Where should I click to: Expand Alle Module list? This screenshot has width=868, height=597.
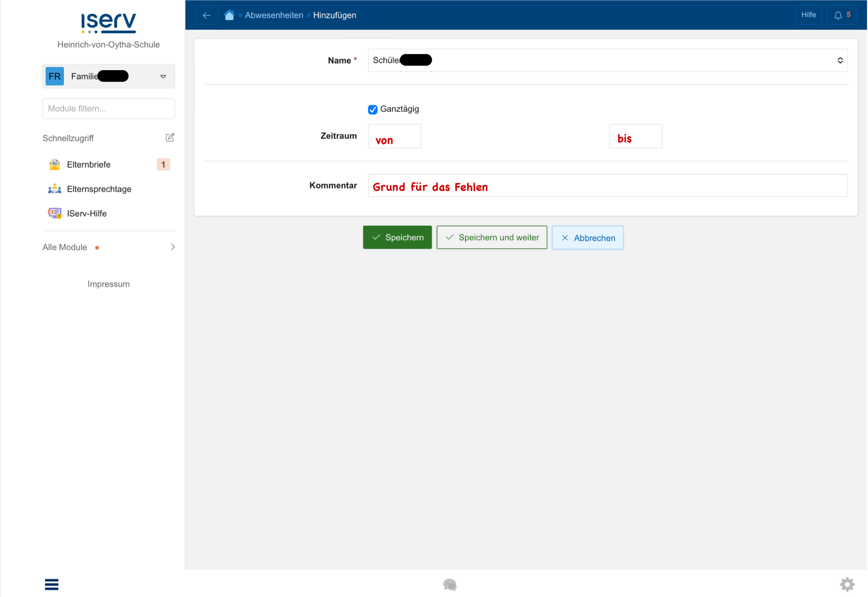click(x=109, y=247)
